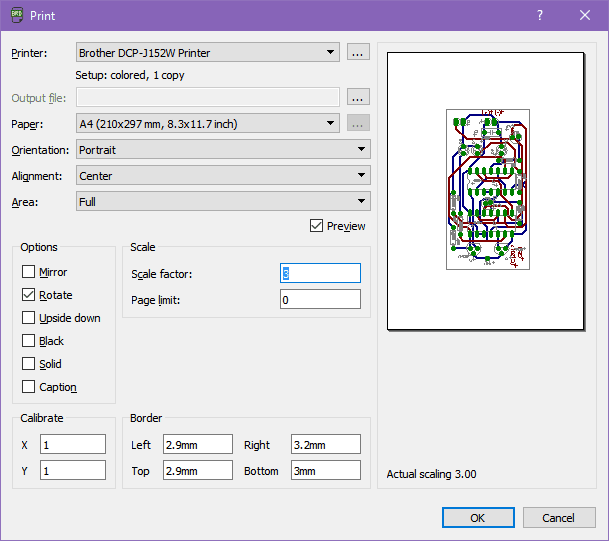Open the Printer dropdown list
This screenshot has height=541, width=609.
(x=208, y=52)
